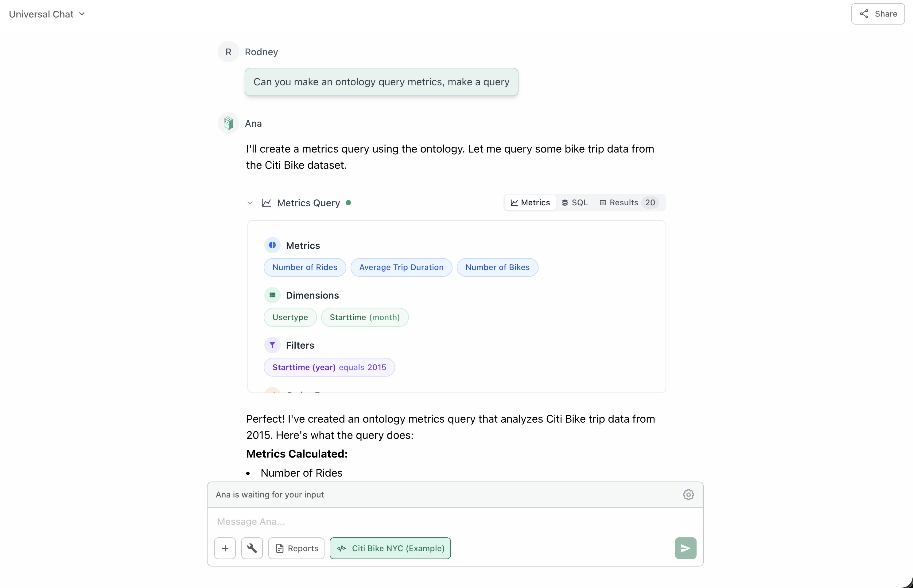Select the Starttime year equals 2015 filter chip

click(329, 367)
